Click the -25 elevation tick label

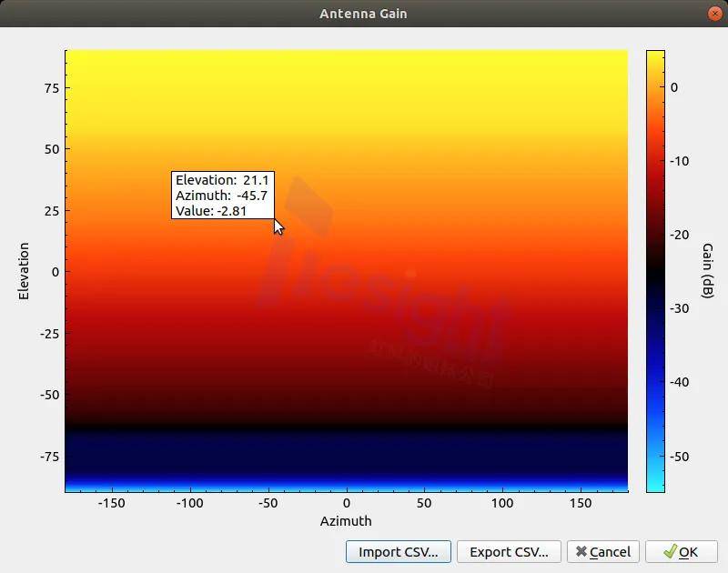[x=50, y=334]
